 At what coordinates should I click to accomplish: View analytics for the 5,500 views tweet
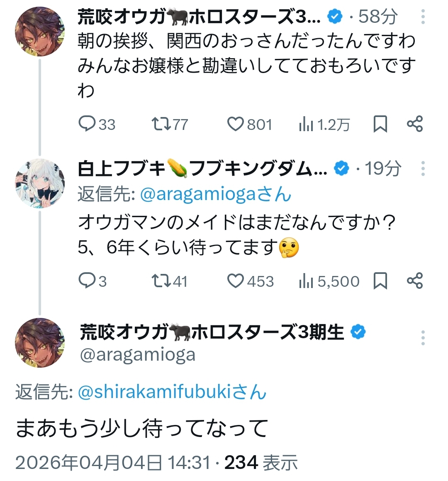(306, 281)
